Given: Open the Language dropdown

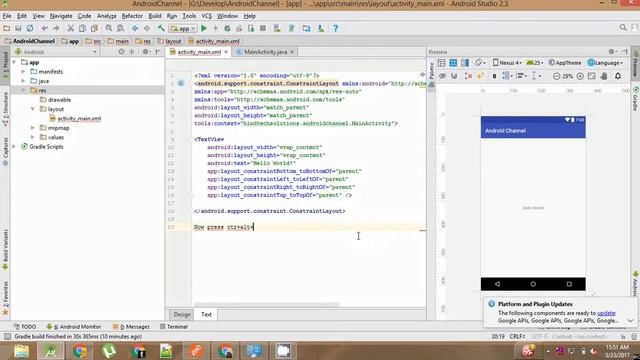Looking at the screenshot, I should (605, 63).
